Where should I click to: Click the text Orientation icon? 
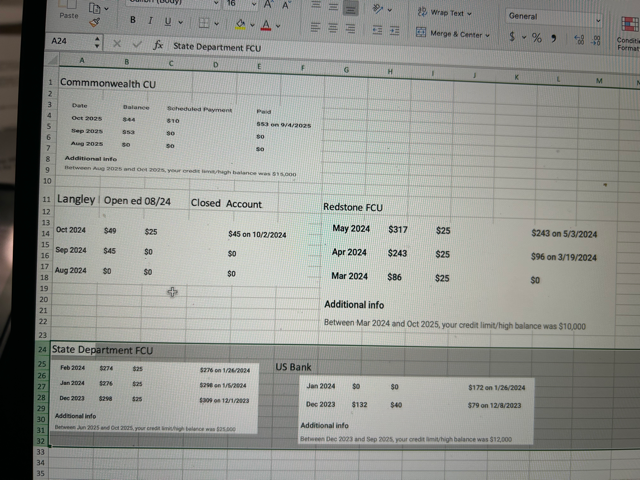click(x=378, y=9)
